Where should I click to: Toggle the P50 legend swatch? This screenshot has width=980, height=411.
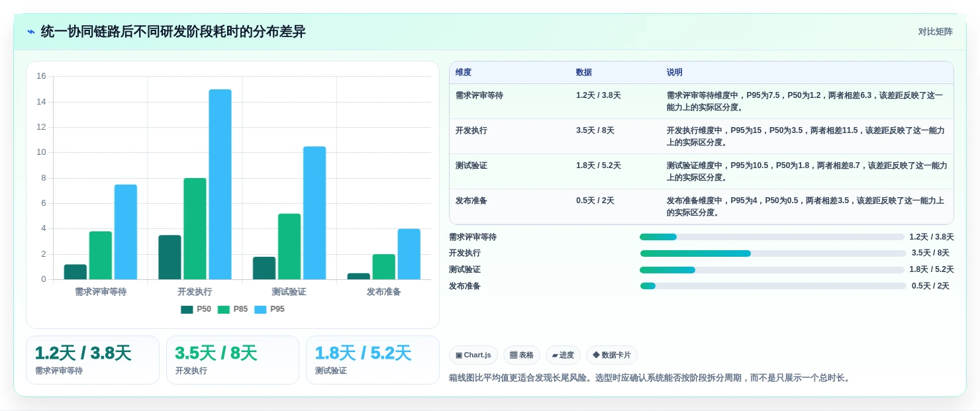[x=187, y=309]
